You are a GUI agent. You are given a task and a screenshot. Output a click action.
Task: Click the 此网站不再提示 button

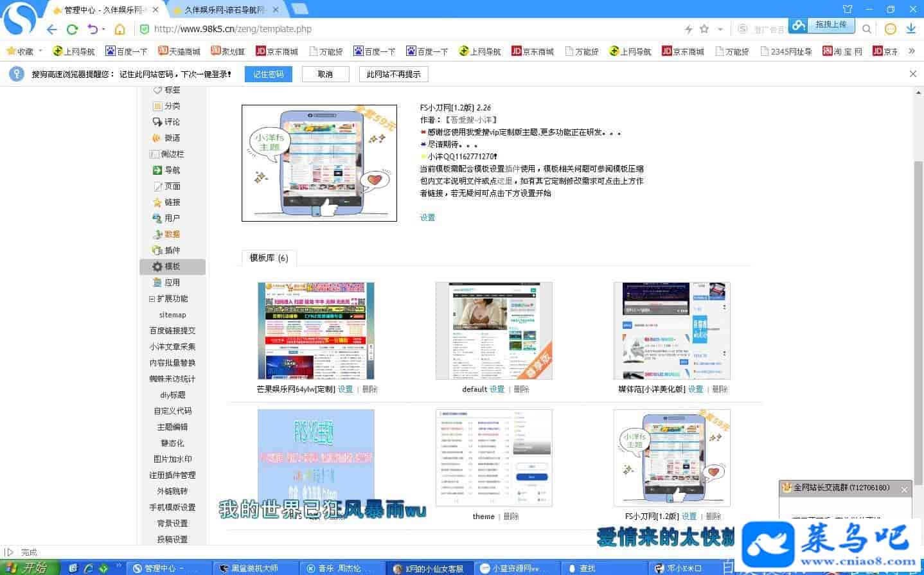click(393, 74)
